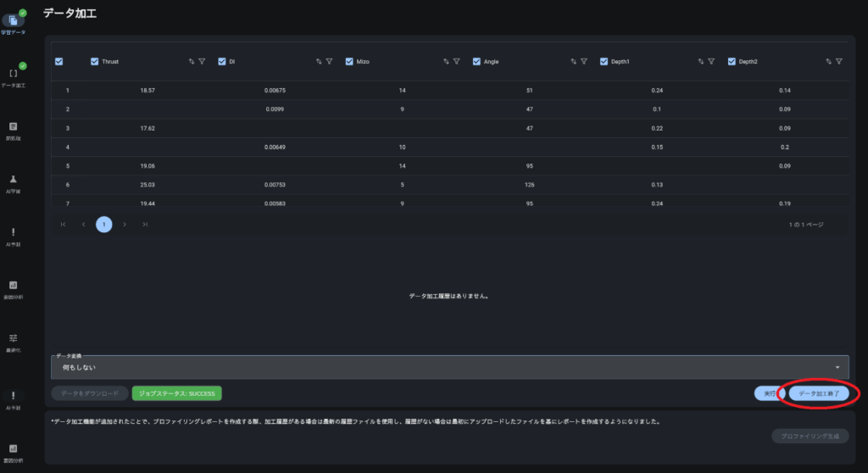This screenshot has height=473, width=868.
Task: Jump to last page in pagination
Action: pyautogui.click(x=145, y=225)
